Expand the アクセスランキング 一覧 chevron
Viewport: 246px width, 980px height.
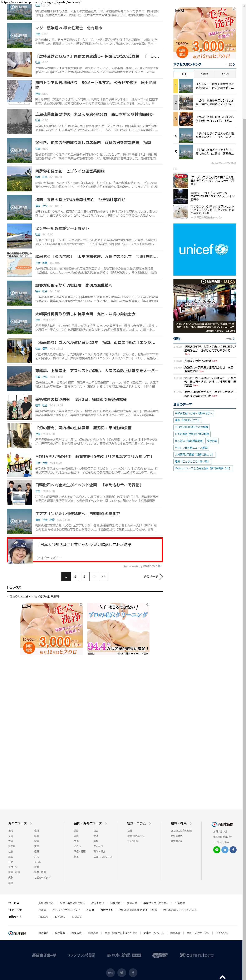click(x=233, y=65)
